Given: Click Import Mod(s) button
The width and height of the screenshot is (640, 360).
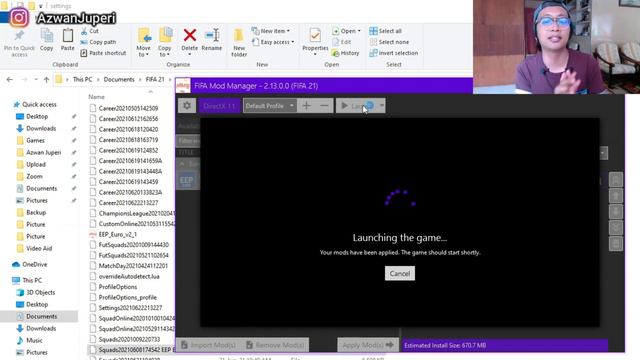Looking at the screenshot, I should [x=208, y=345].
